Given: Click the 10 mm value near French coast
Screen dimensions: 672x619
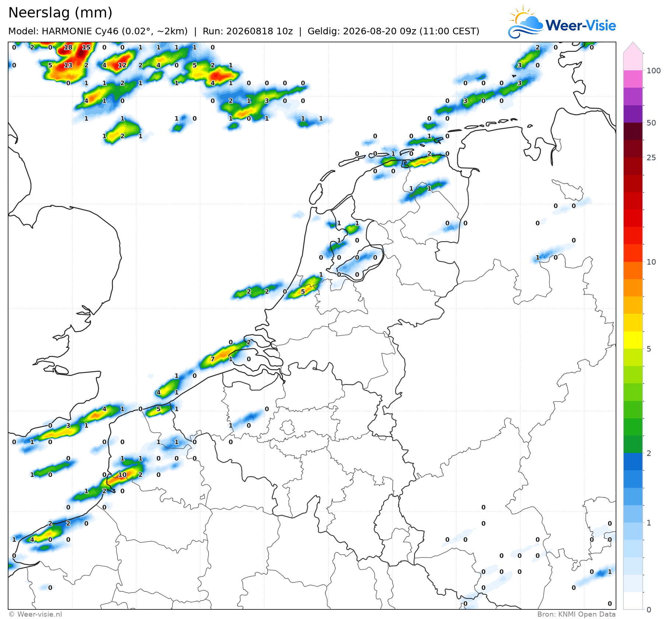Looking at the screenshot, I should tap(122, 475).
